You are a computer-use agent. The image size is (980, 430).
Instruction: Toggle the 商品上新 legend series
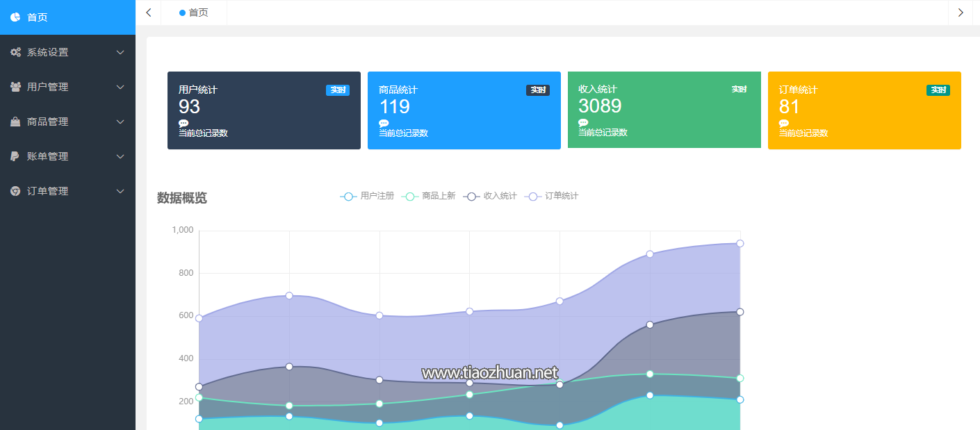click(x=429, y=197)
